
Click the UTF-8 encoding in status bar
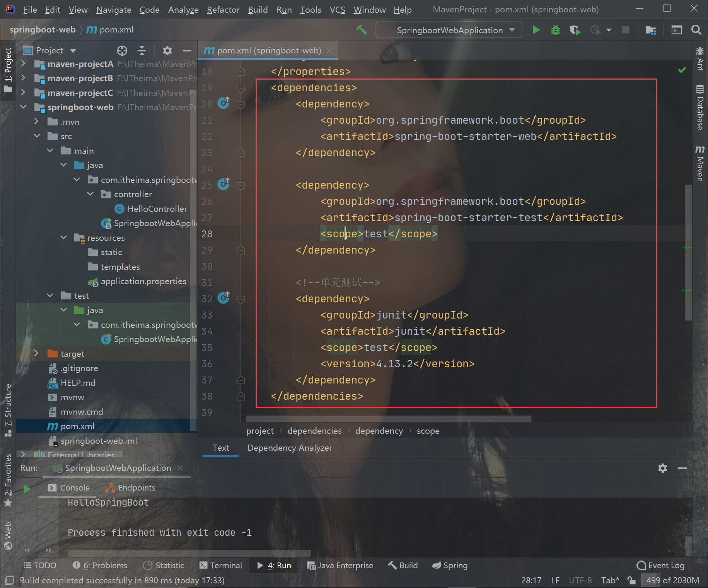pos(580,580)
